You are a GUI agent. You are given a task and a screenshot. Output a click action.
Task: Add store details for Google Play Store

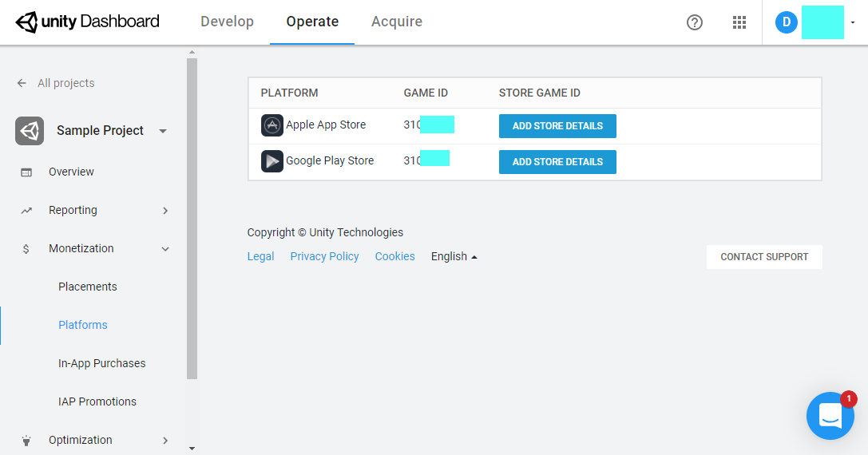click(557, 162)
